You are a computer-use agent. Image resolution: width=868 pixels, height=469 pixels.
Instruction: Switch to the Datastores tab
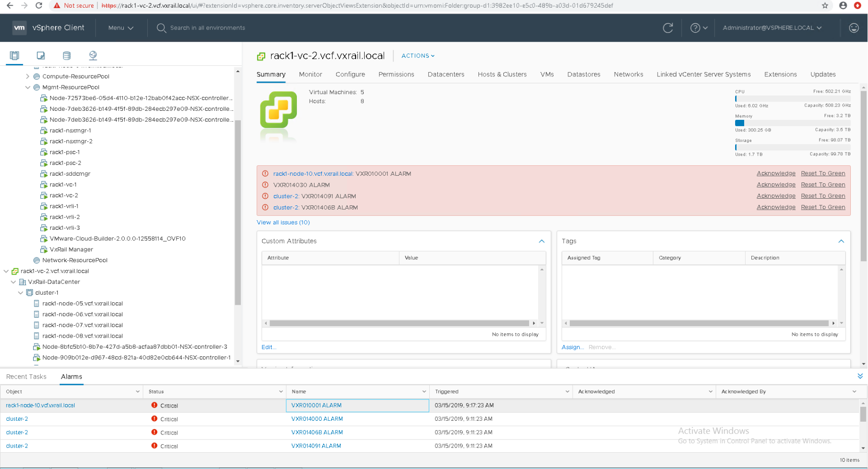pos(584,75)
